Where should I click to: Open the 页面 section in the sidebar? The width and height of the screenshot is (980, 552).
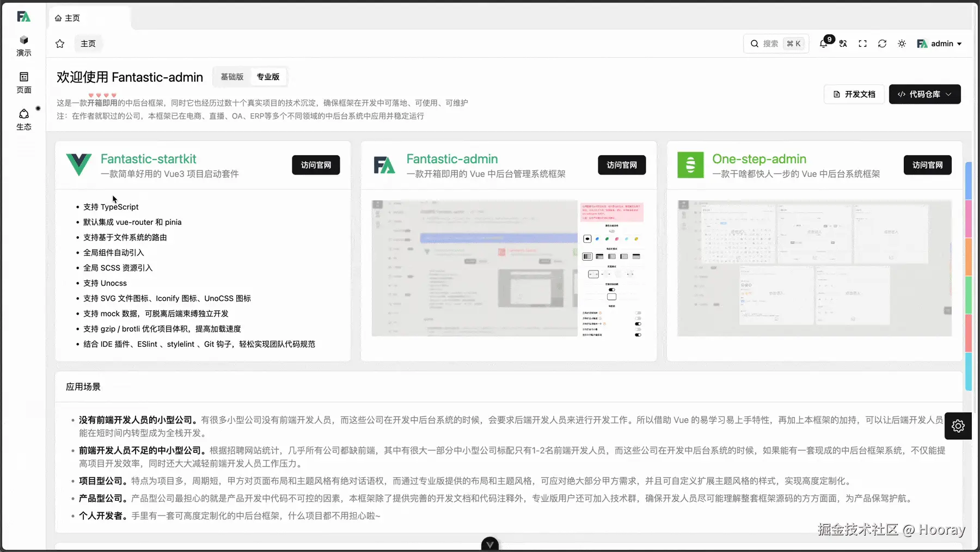pos(24,82)
